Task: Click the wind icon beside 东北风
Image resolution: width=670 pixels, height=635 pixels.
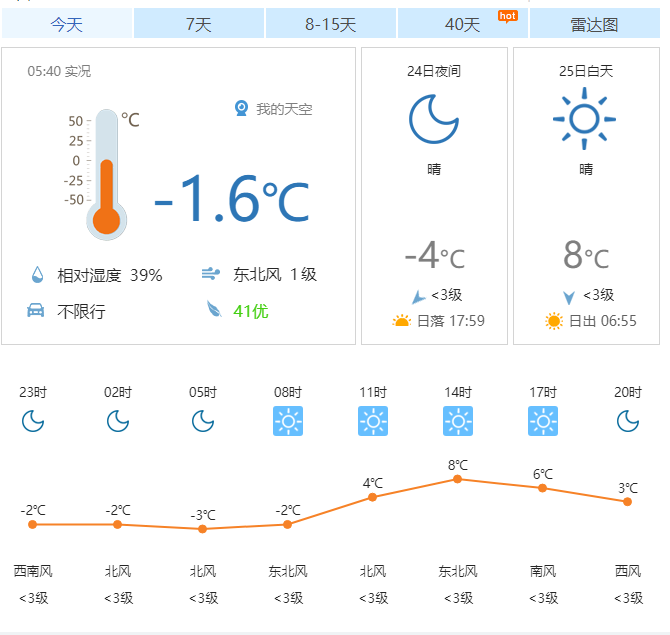Action: pyautogui.click(x=211, y=274)
